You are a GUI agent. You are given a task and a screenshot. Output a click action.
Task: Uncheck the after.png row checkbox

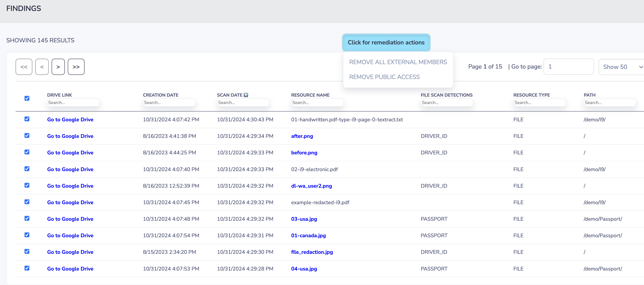(x=27, y=136)
